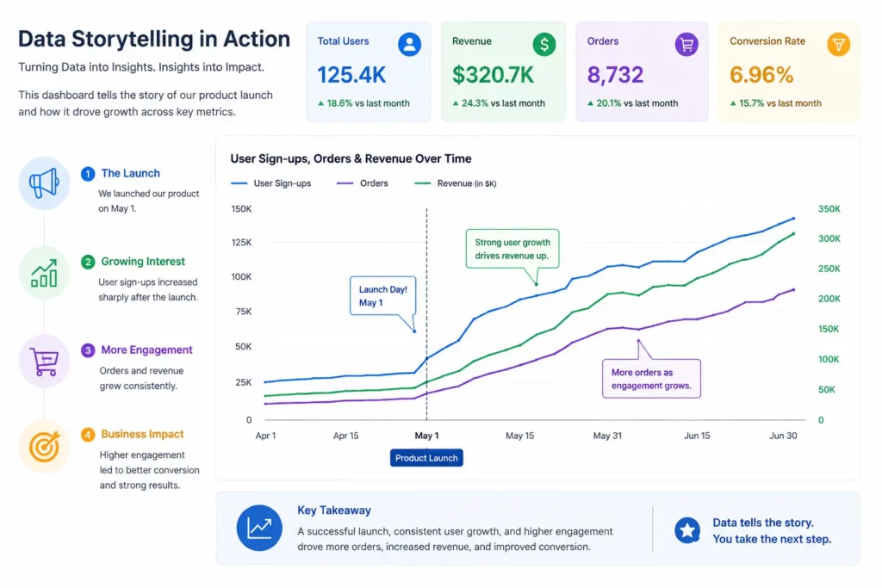
Task: Toggle the User Sign-ups legend entry
Action: click(271, 183)
